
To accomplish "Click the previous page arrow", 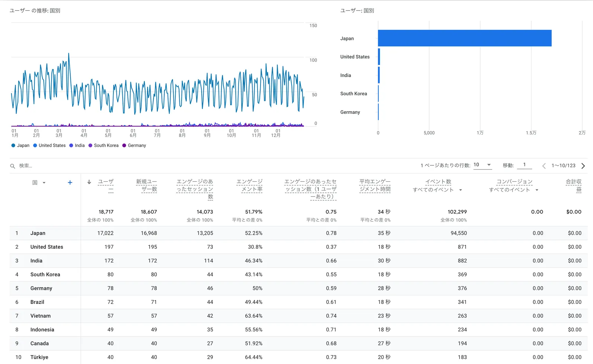I will (x=544, y=166).
